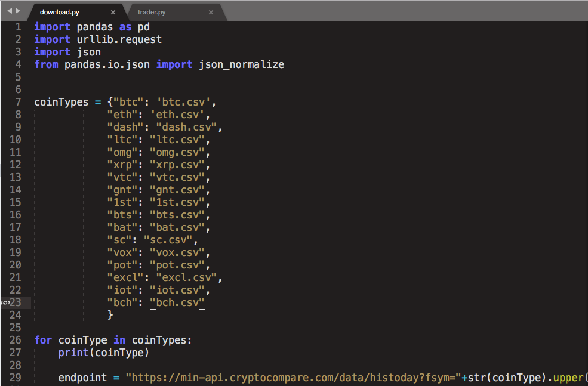Image resolution: width=588 pixels, height=386 pixels.
Task: Click the 'btc.csv' string
Action: click(183, 102)
